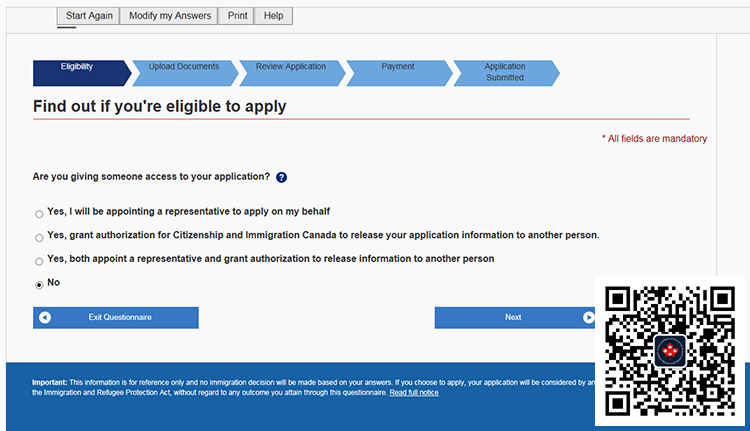The width and height of the screenshot is (750, 431).
Task: Jump to Upload Documents step
Action: 185,73
